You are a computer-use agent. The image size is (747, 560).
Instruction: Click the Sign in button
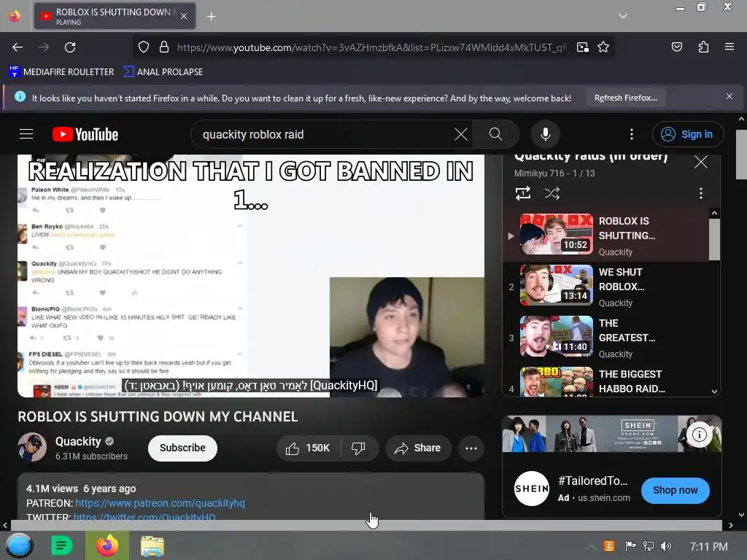click(x=687, y=134)
